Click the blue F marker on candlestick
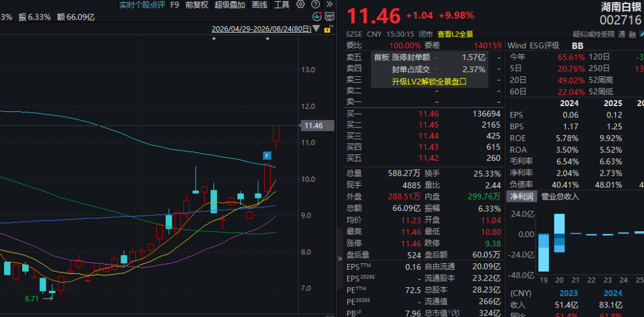 pos(267,156)
